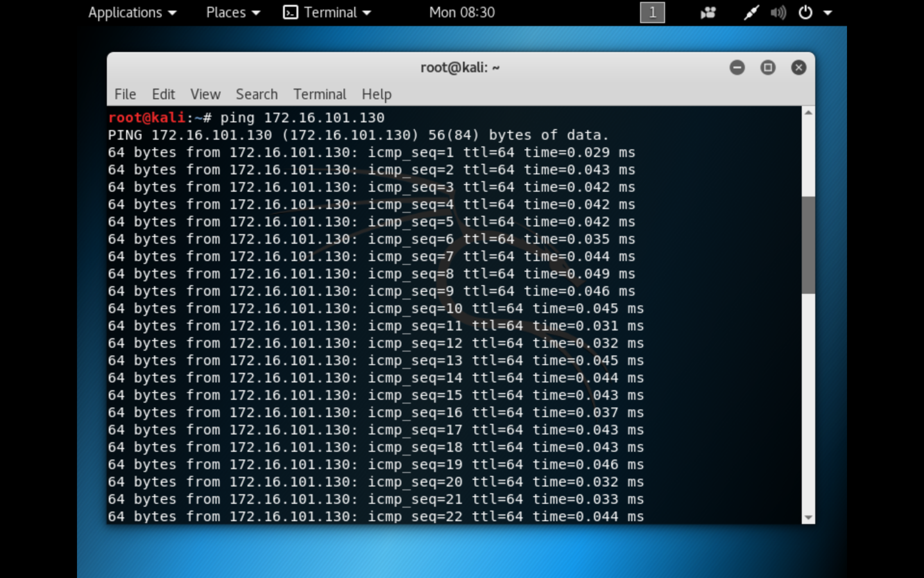Viewport: 924px width, 578px height.
Task: Click the icmp_seq=11 output line
Action: point(376,326)
